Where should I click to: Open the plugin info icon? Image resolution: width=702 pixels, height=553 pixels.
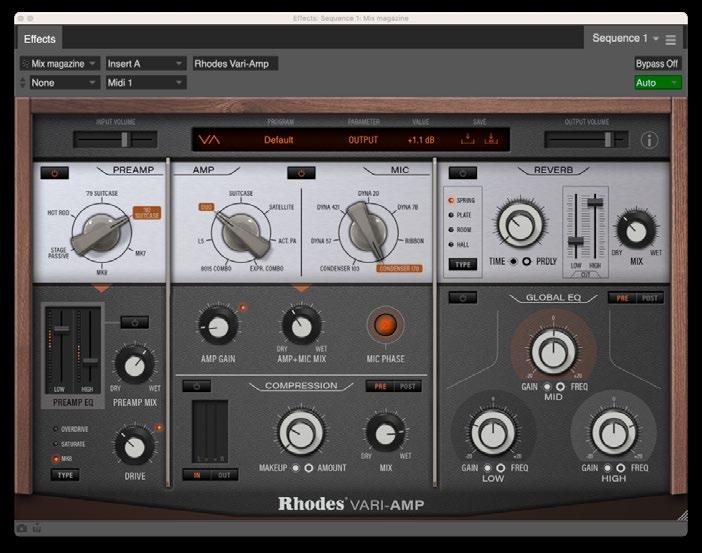tap(649, 140)
